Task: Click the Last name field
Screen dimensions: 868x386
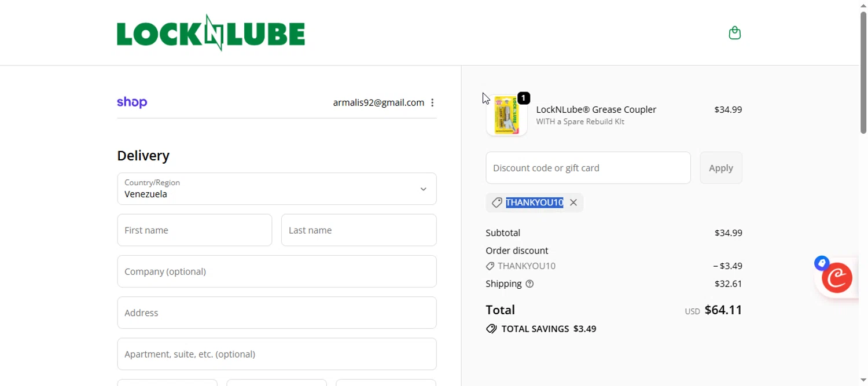Action: (359, 230)
